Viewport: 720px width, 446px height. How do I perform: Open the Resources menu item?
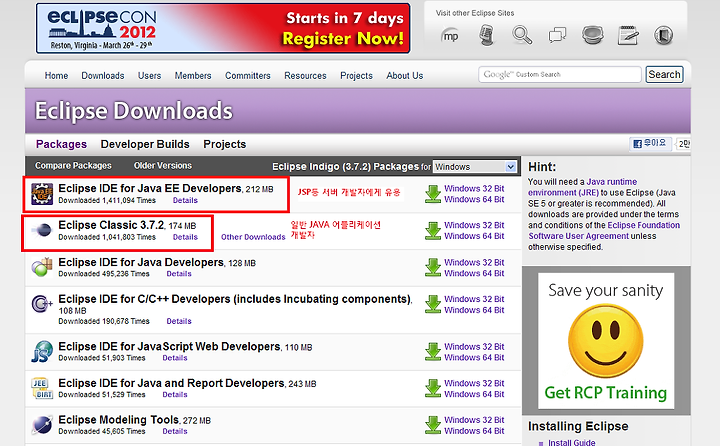305,75
